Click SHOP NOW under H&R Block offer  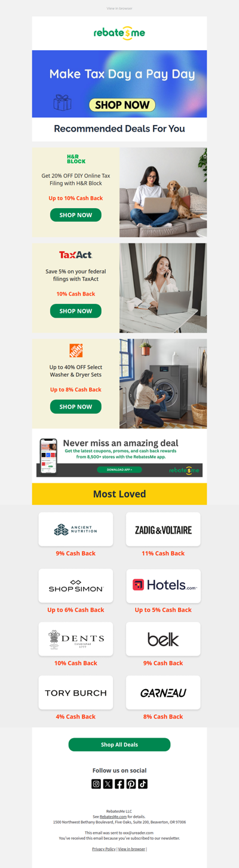pos(76,215)
